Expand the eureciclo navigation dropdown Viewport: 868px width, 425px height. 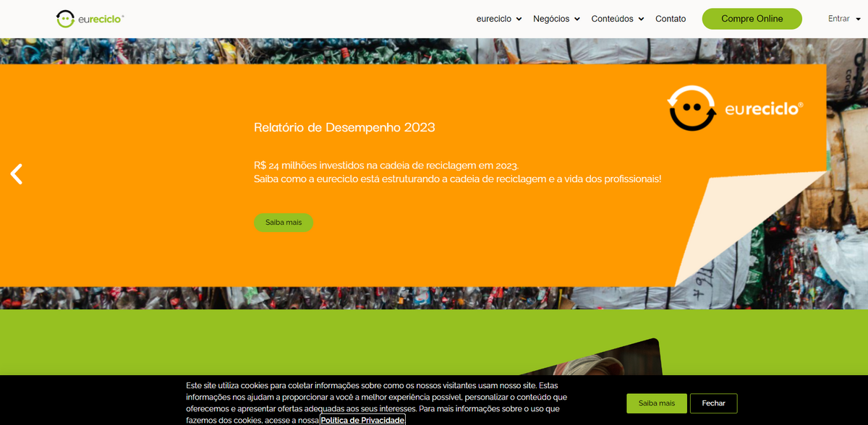point(499,19)
